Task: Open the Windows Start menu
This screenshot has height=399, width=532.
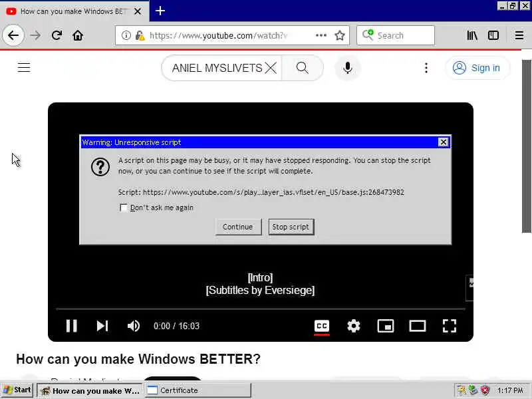Action: point(17,390)
